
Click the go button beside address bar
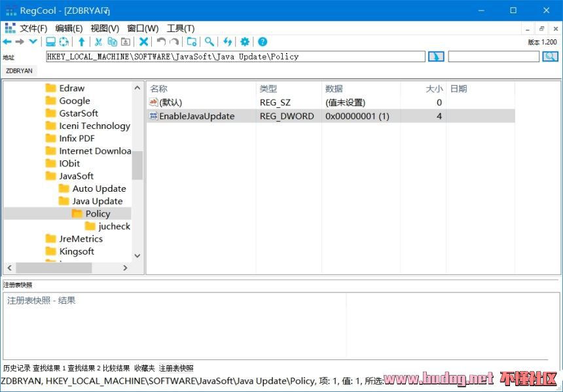pos(436,57)
